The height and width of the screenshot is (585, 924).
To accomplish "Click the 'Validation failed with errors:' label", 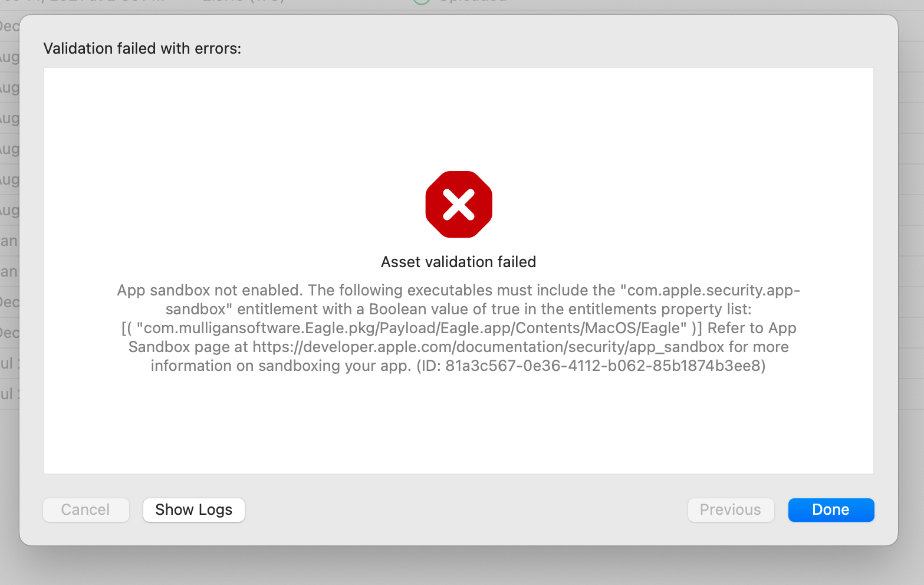I will tap(142, 48).
